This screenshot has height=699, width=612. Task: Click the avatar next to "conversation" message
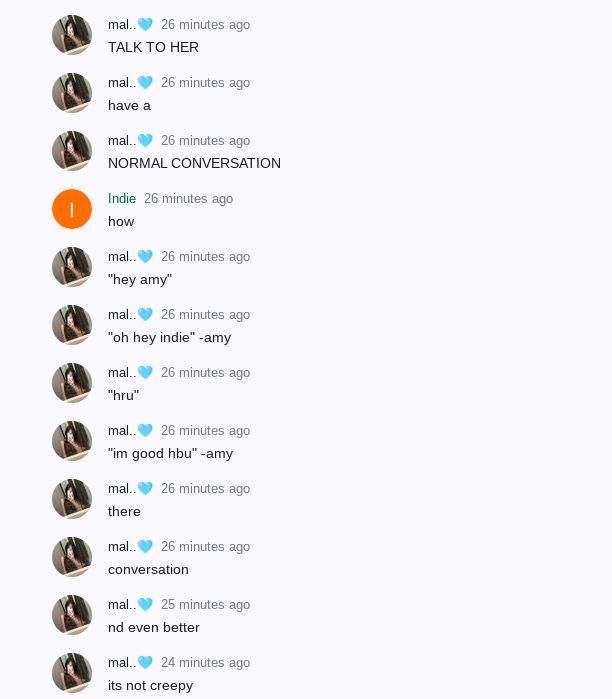[x=72, y=556]
